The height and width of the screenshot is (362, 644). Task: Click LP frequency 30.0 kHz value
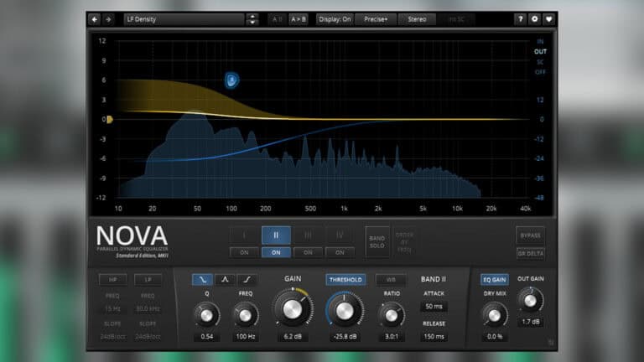click(148, 308)
